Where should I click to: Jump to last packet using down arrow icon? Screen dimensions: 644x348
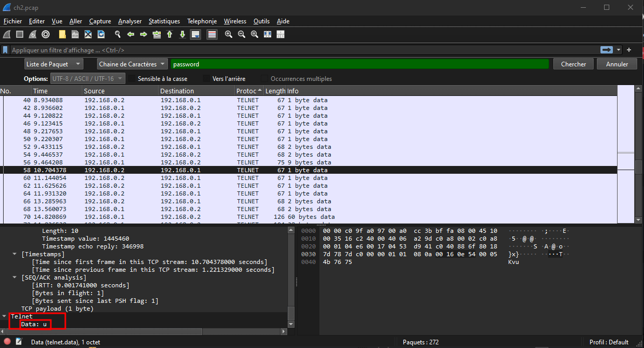coord(183,35)
